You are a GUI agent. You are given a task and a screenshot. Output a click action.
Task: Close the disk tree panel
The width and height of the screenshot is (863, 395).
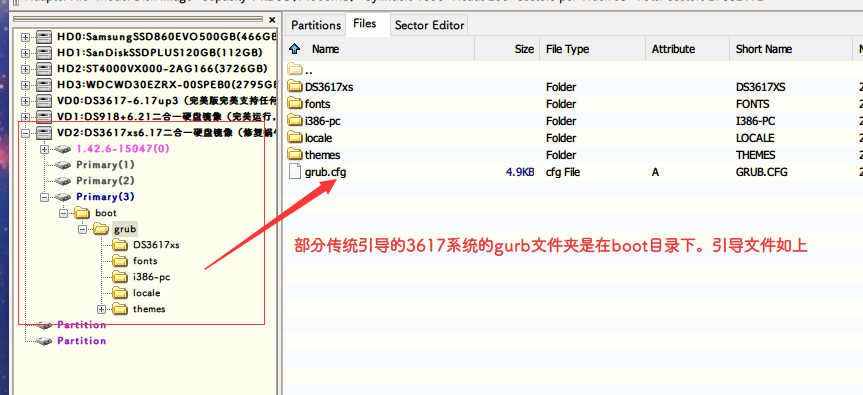[272, 20]
